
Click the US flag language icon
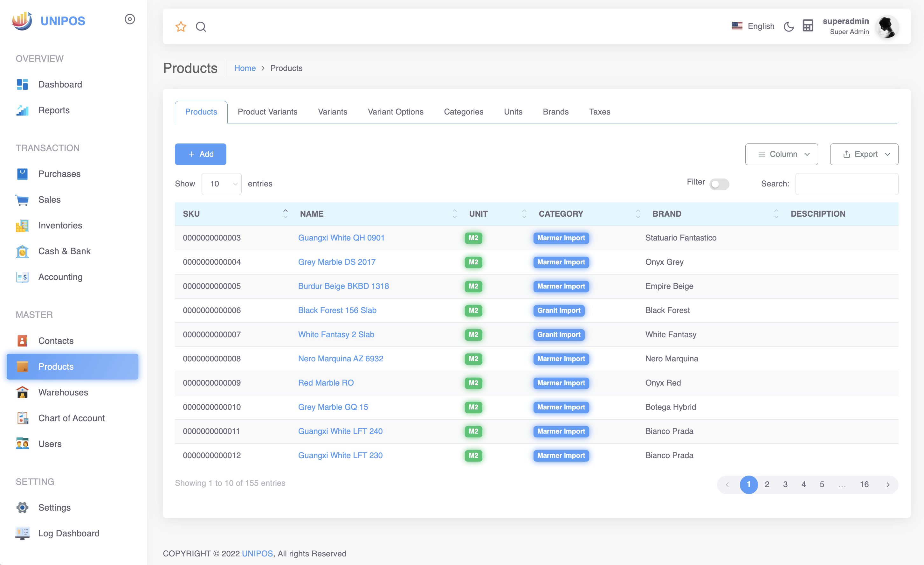[x=737, y=26]
